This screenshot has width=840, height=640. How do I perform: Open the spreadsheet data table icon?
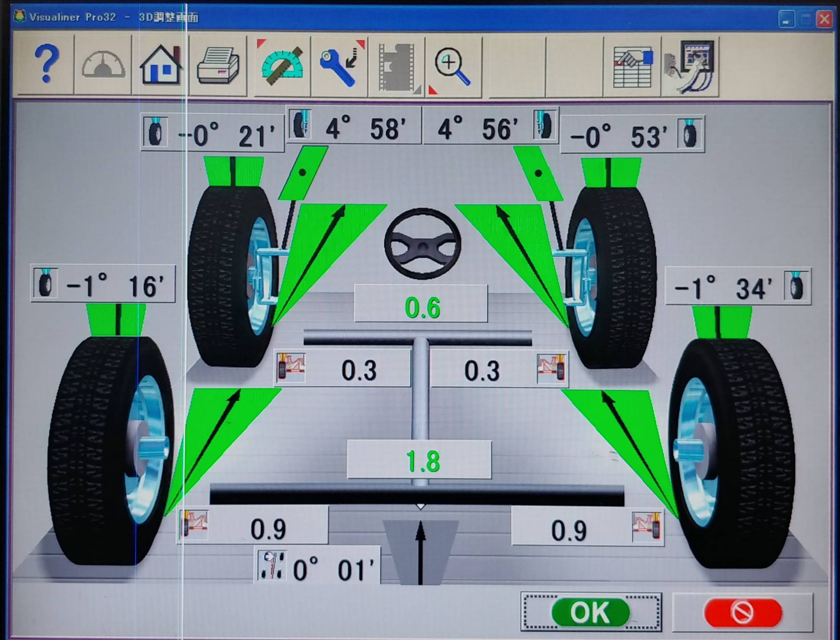[x=632, y=67]
